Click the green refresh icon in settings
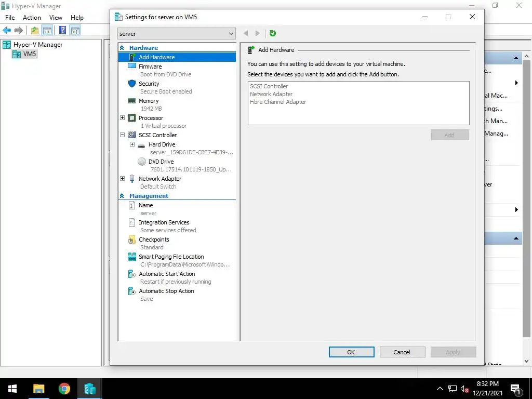Image resolution: width=532 pixels, height=399 pixels. [x=272, y=33]
